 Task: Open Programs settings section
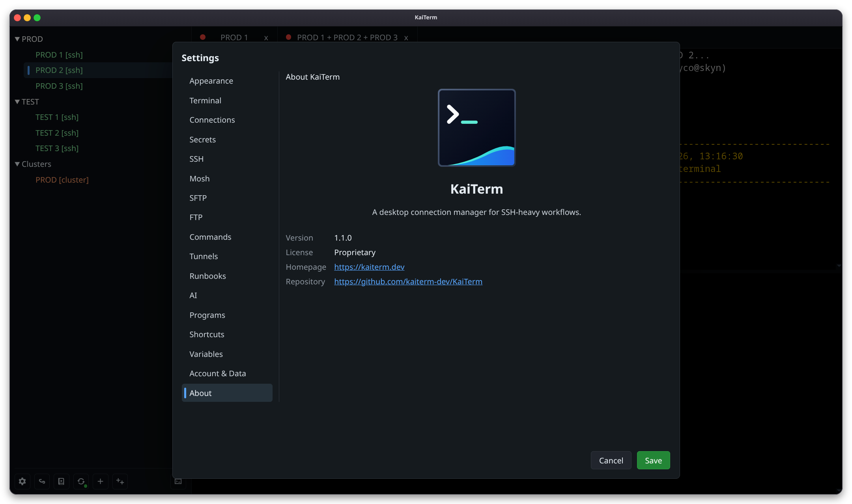point(227,315)
